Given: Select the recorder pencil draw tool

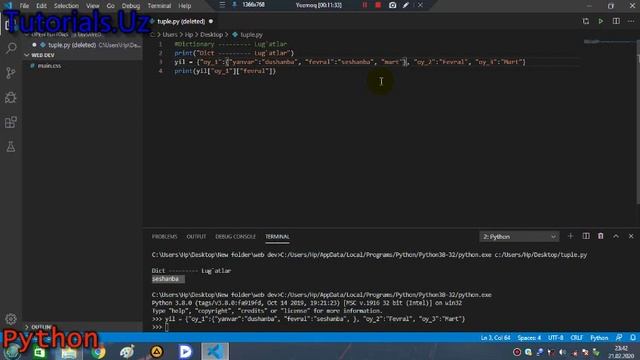Looking at the screenshot, I should pos(406,5).
